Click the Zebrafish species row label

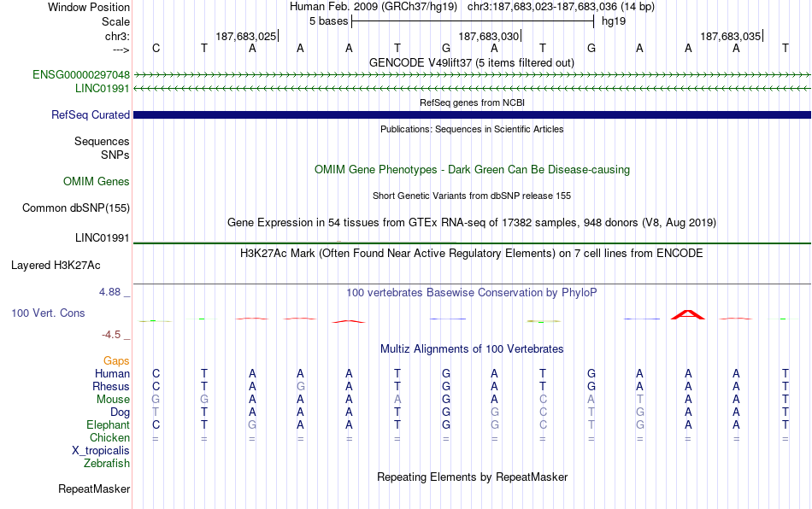(x=107, y=464)
